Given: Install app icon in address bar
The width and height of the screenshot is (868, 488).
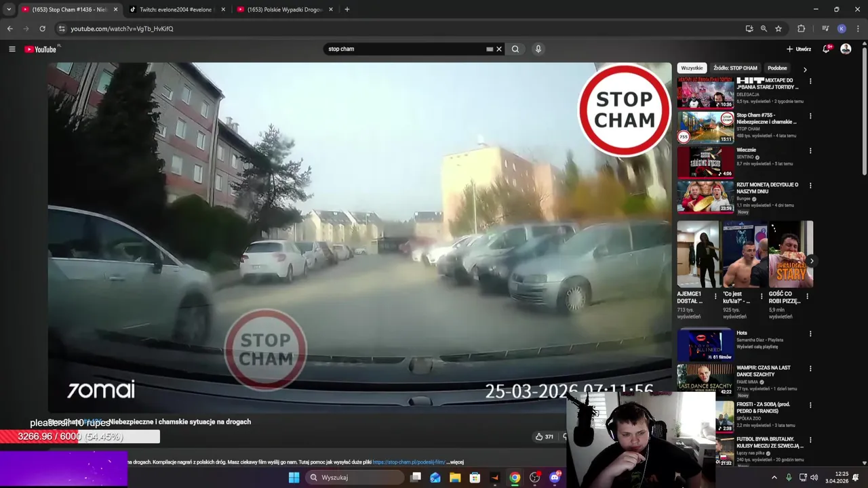Looking at the screenshot, I should click(x=749, y=28).
